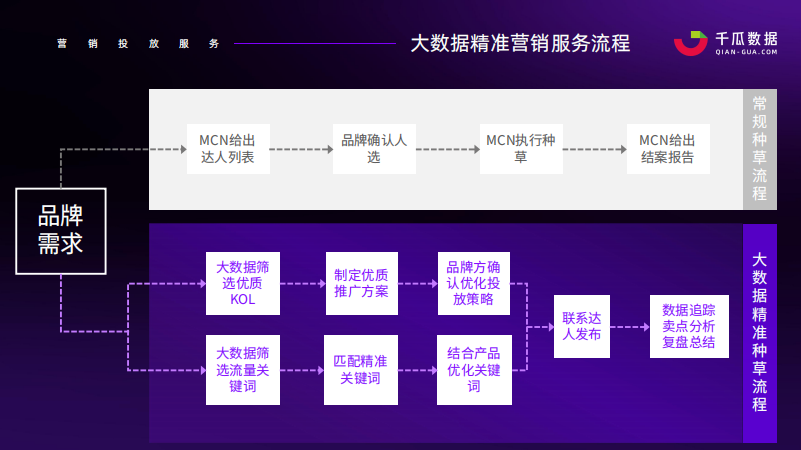Screen dimensions: 801x450
Task: Click the 'MCN执行种草' step box
Action: pos(521,149)
